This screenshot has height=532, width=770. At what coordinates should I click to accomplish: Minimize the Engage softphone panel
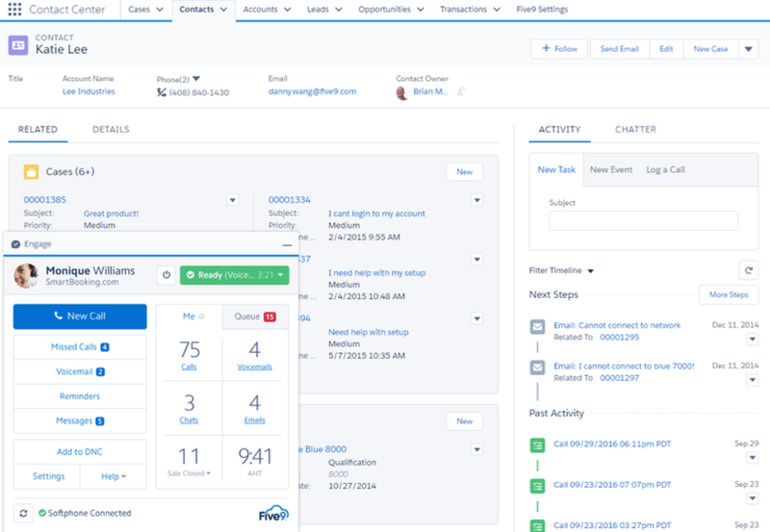tap(287, 245)
